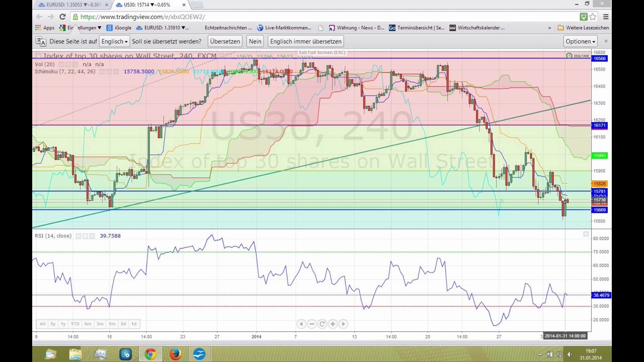
Task: Open a new browser tab
Action: click(197, 5)
